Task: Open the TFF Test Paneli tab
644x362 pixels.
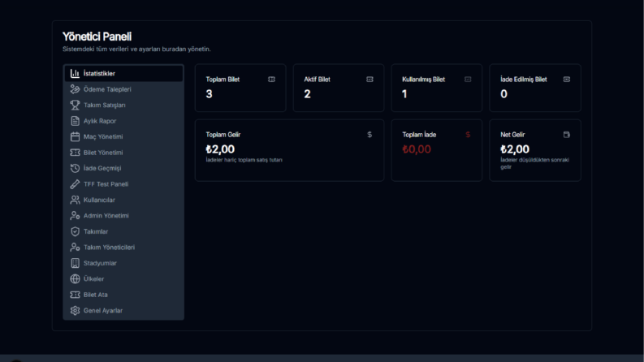Action: pos(123,184)
